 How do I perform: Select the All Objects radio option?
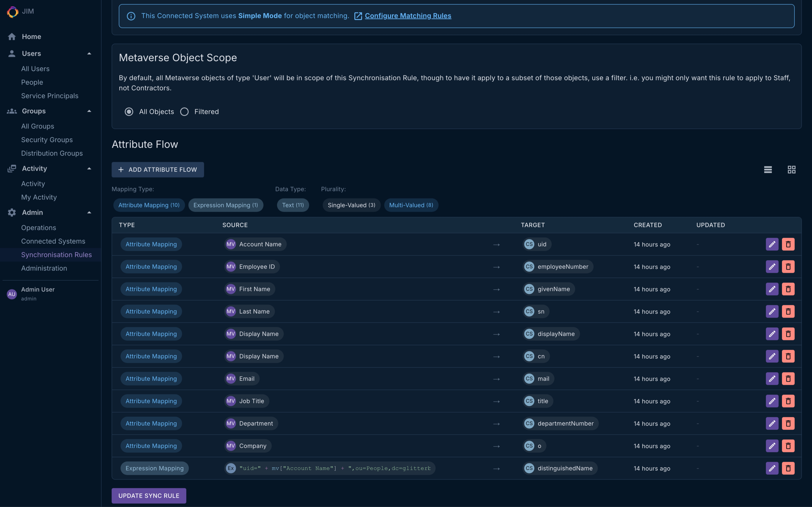point(129,112)
